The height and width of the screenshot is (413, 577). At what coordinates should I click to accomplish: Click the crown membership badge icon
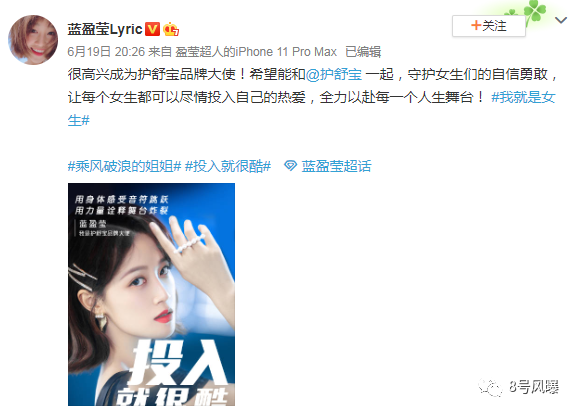171,29
